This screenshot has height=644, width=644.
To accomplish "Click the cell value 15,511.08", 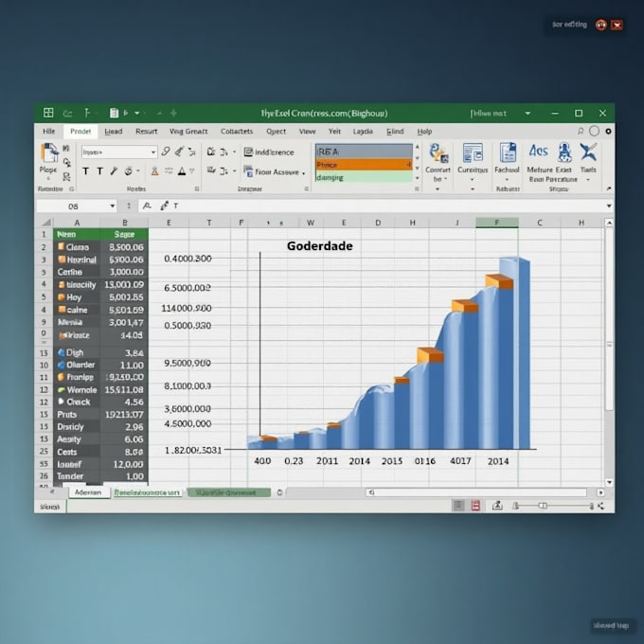I will click(x=124, y=390).
